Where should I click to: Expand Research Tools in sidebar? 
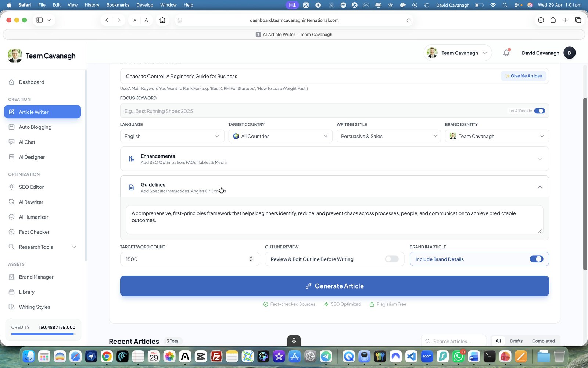click(42, 247)
